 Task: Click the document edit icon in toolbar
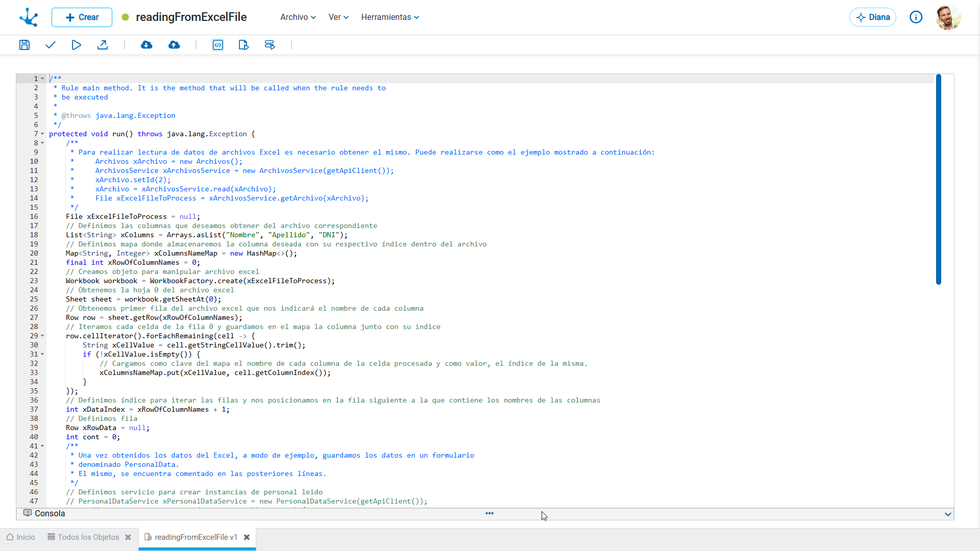point(243,45)
